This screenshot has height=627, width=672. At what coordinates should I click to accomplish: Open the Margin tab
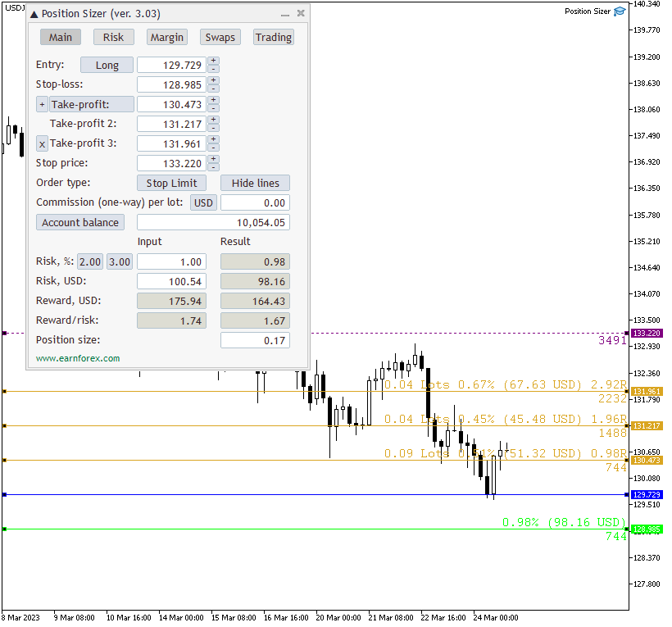[166, 37]
